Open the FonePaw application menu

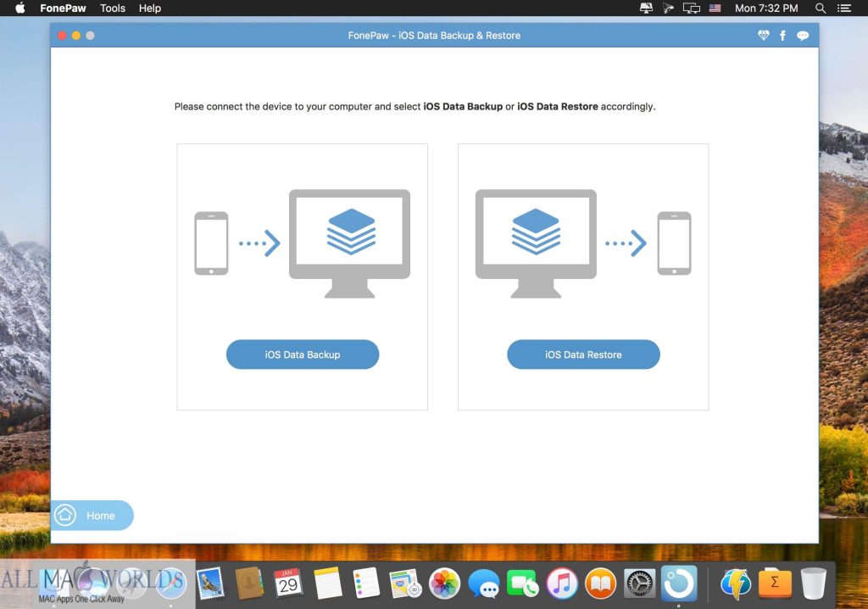pyautogui.click(x=63, y=8)
